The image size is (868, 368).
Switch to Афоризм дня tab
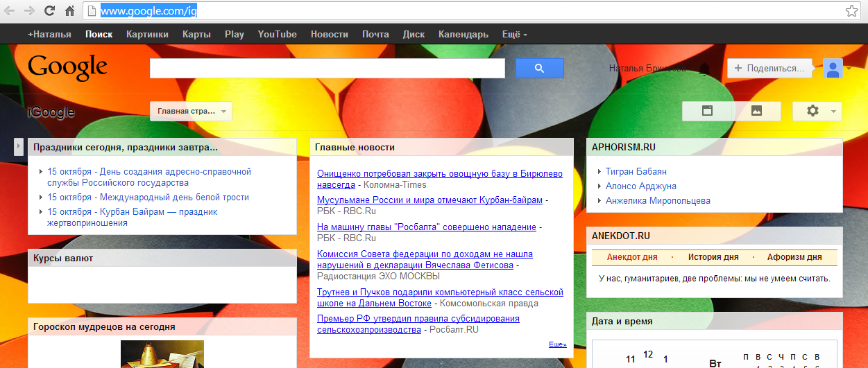pos(794,257)
